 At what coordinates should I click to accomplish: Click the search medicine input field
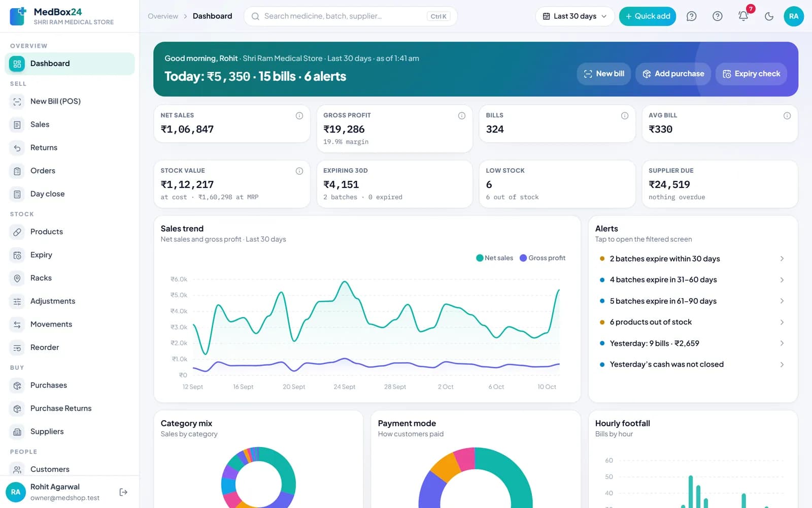(351, 16)
